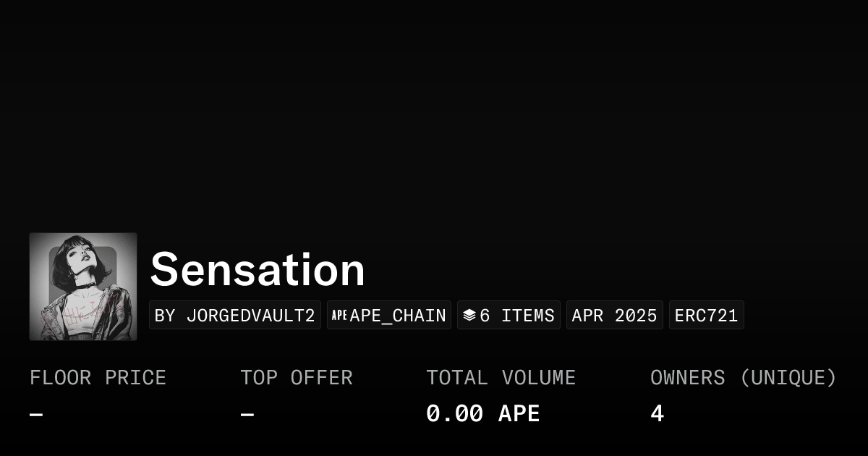Click the ApeCoin logo in chain badge
Viewport: 868px width, 456px height.
click(x=339, y=315)
